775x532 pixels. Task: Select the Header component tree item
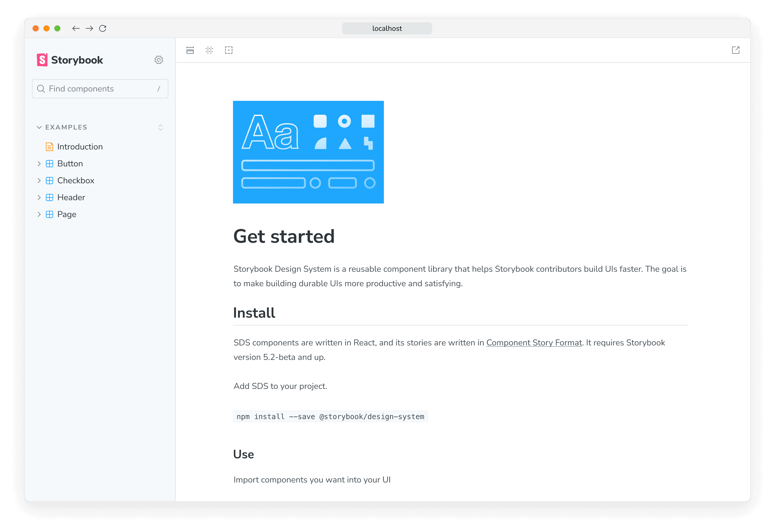(71, 197)
